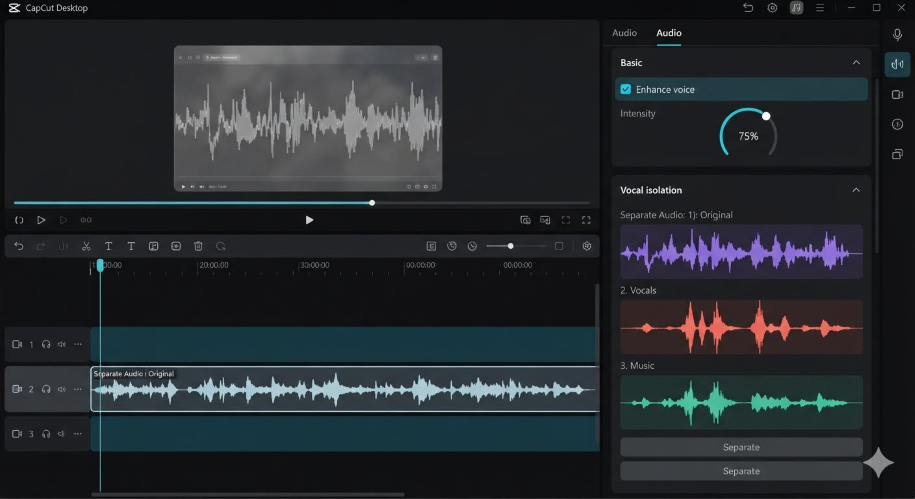Open timeline settings hexagon gear icon
The width and height of the screenshot is (915, 499).
click(587, 246)
